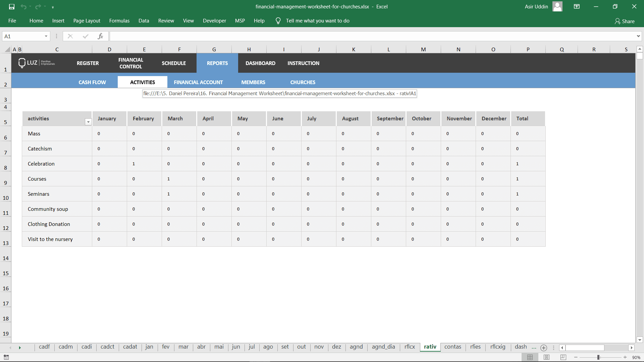Click Tell me what you want to do
This screenshot has height=362, width=644.
click(x=318, y=21)
